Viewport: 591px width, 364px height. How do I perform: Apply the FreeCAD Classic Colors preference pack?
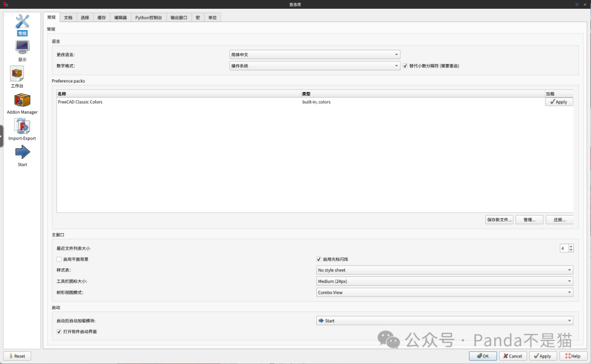click(559, 102)
